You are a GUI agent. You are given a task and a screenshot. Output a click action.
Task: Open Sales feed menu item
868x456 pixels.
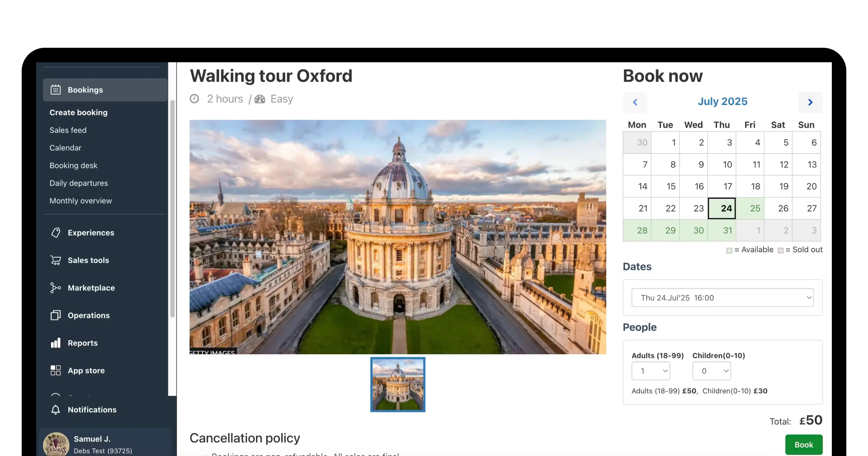pyautogui.click(x=68, y=130)
